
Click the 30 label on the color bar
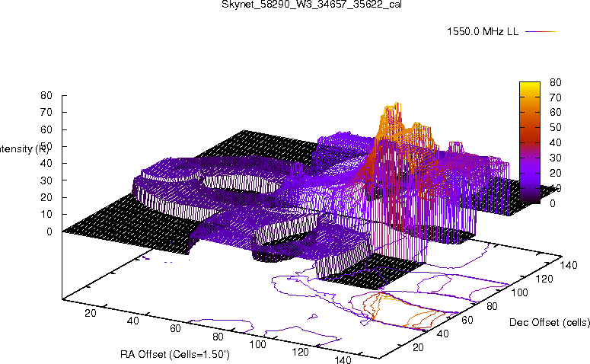556,158
